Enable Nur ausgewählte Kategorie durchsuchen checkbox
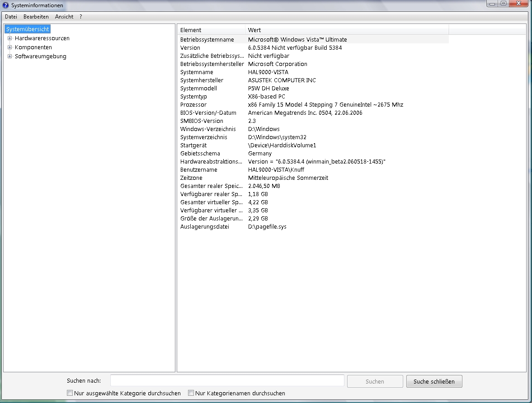Image resolution: width=532 pixels, height=403 pixels. click(x=70, y=393)
